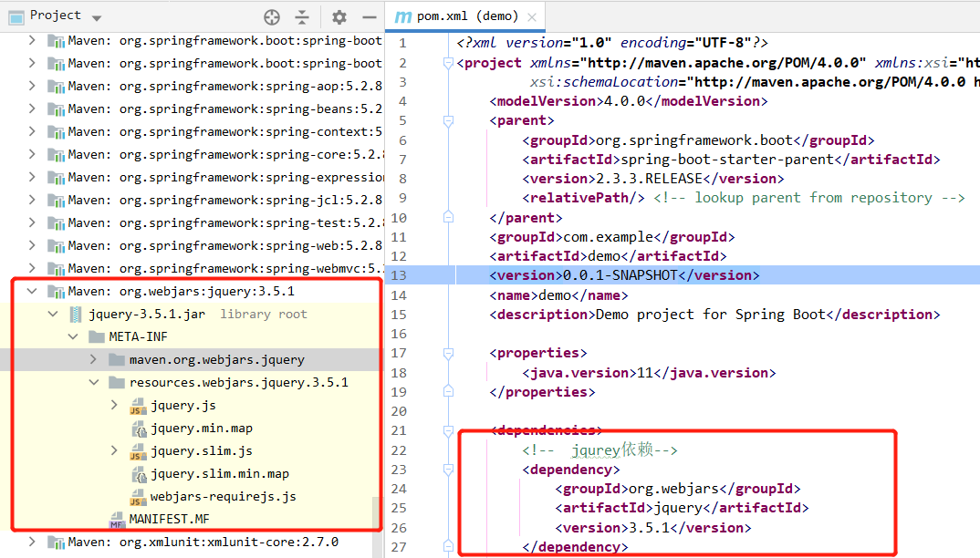Fold the dependency block at line 23
980x558 pixels.
coord(448,470)
